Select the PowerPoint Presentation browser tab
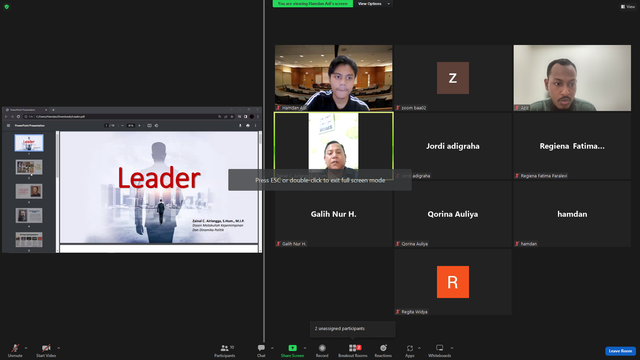 click(x=26, y=110)
